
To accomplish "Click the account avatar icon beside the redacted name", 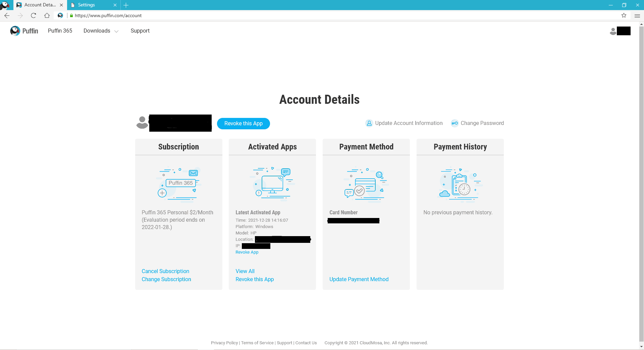I will coord(142,123).
